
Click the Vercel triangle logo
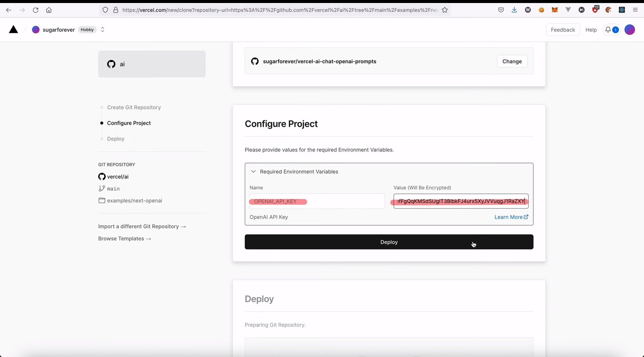pyautogui.click(x=13, y=30)
